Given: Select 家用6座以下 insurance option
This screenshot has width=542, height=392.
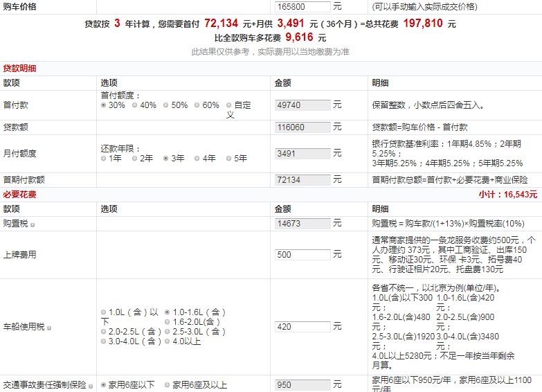Looking at the screenshot, I should pos(103,385).
